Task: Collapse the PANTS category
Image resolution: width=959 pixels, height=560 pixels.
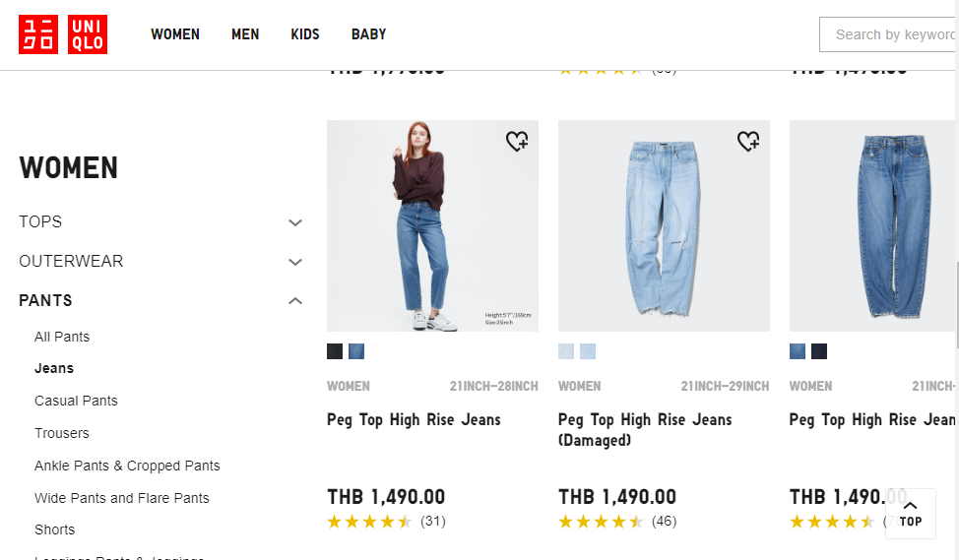Action: tap(294, 301)
